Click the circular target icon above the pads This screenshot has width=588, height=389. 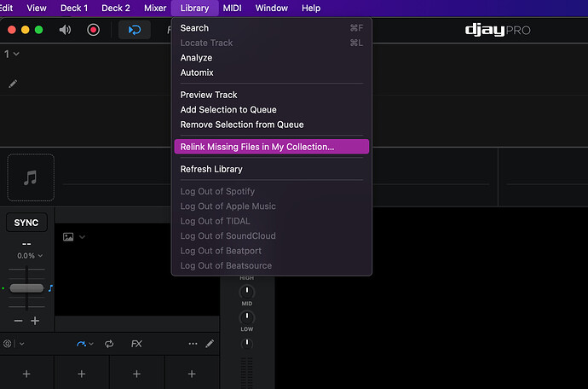pos(7,344)
